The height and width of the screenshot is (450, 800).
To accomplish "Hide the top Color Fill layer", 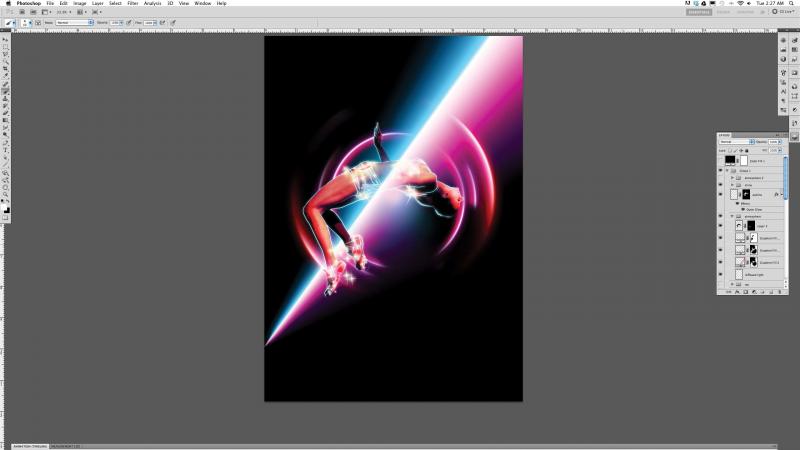I will (x=721, y=160).
